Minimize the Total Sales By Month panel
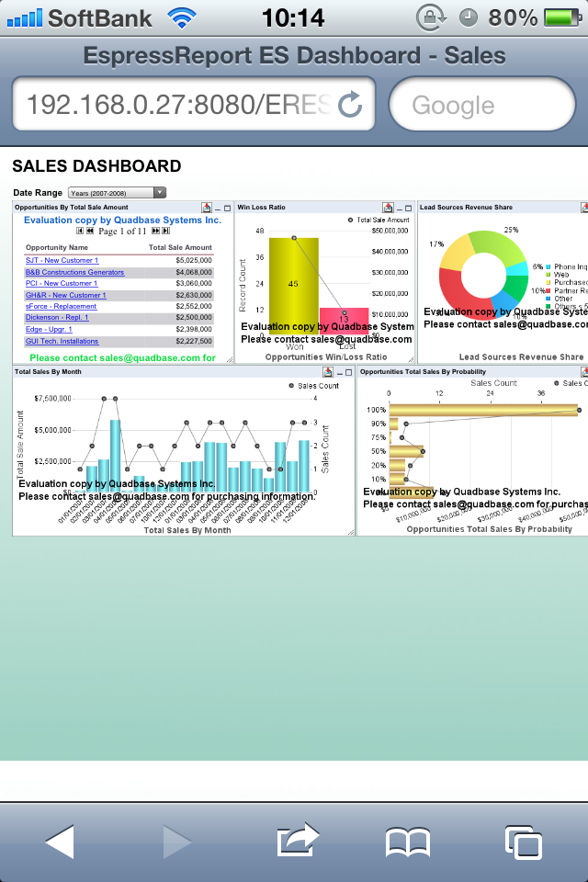Viewport: 588px width, 882px height. (x=339, y=373)
